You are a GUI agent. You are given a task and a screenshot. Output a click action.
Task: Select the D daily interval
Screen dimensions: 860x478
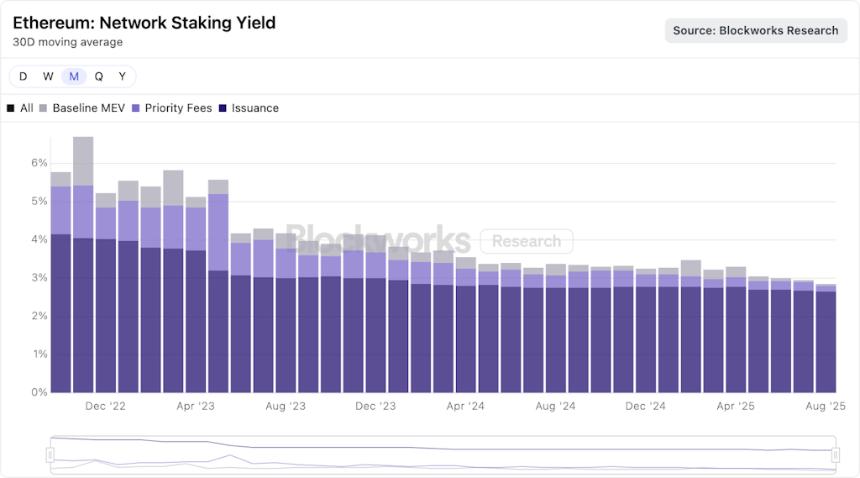point(23,77)
